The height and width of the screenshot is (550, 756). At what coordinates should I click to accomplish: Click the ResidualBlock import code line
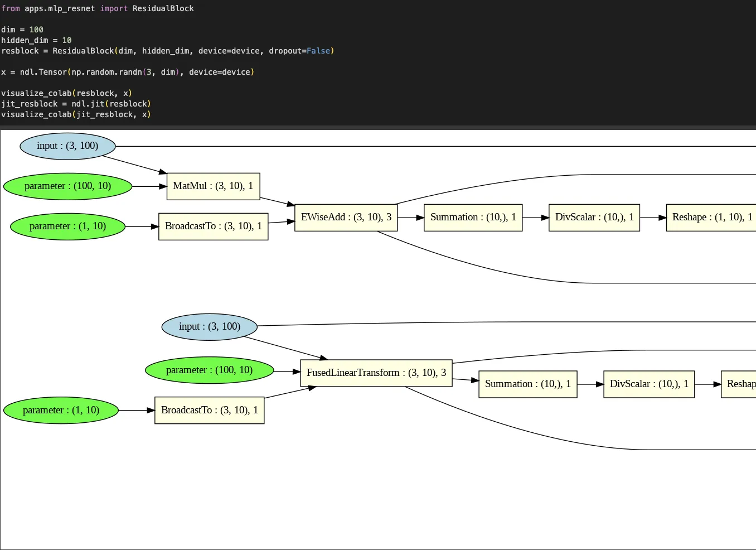click(98, 8)
